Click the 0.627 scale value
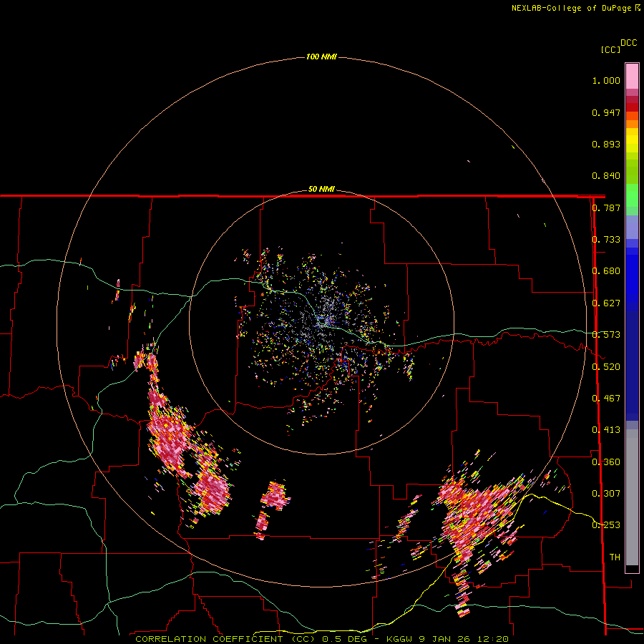The height and width of the screenshot is (644, 644). [606, 303]
